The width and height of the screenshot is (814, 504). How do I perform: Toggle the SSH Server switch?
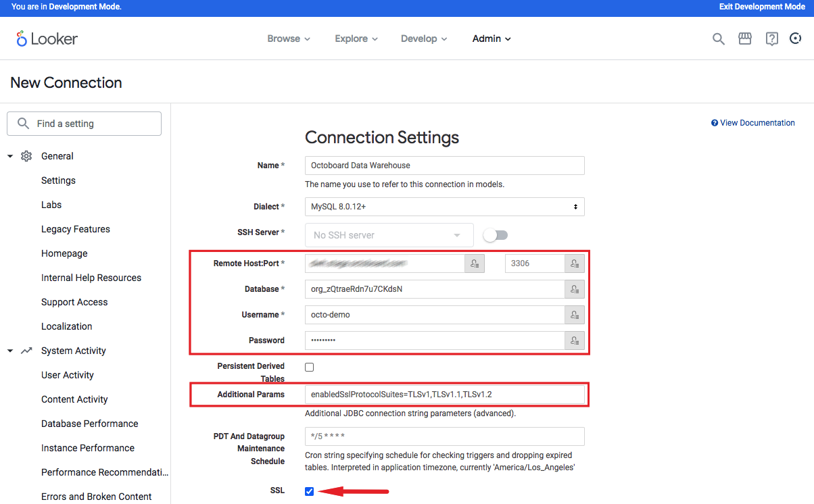tap(496, 235)
